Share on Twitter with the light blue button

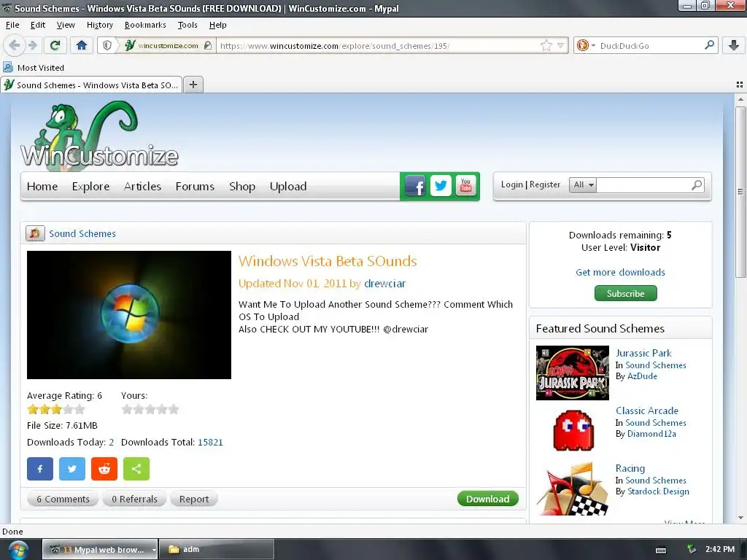[72, 469]
